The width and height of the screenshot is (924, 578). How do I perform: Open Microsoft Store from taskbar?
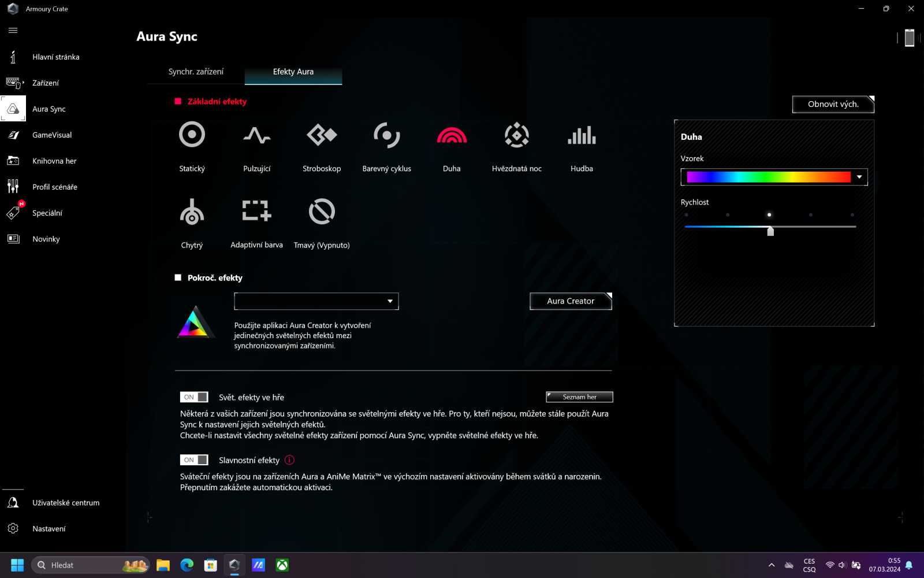pyautogui.click(x=210, y=565)
